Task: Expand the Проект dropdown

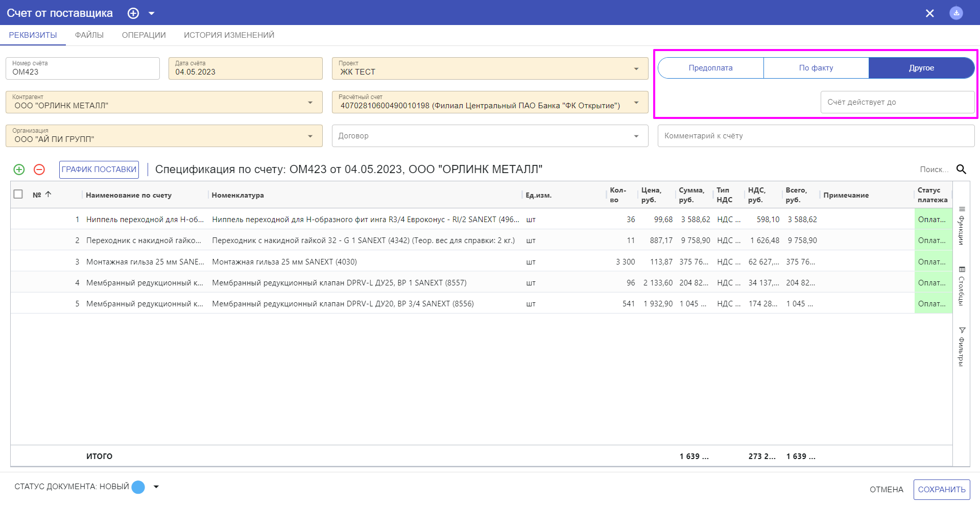Action: [636, 69]
